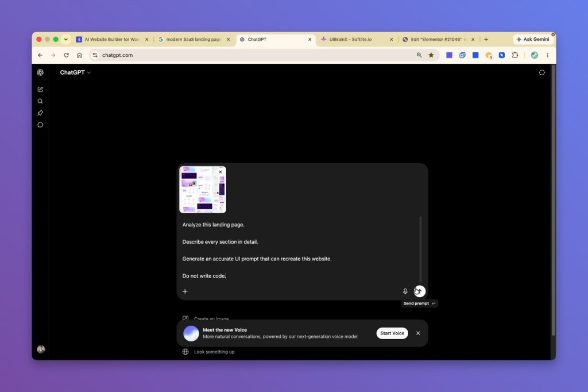Screen dimensions: 588x392
Task: Click the Look something up suggestion
Action: click(x=214, y=352)
